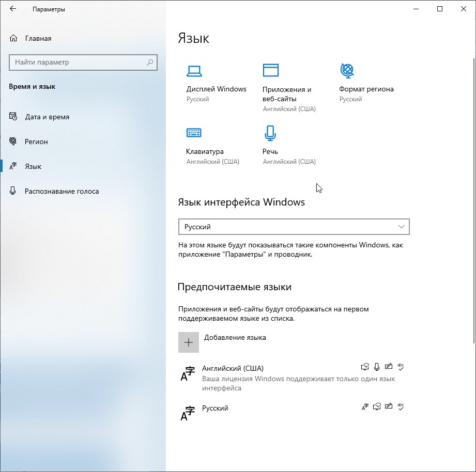Click the Дата и время calendar icon
Viewport: 476px width, 472px height.
tap(13, 117)
